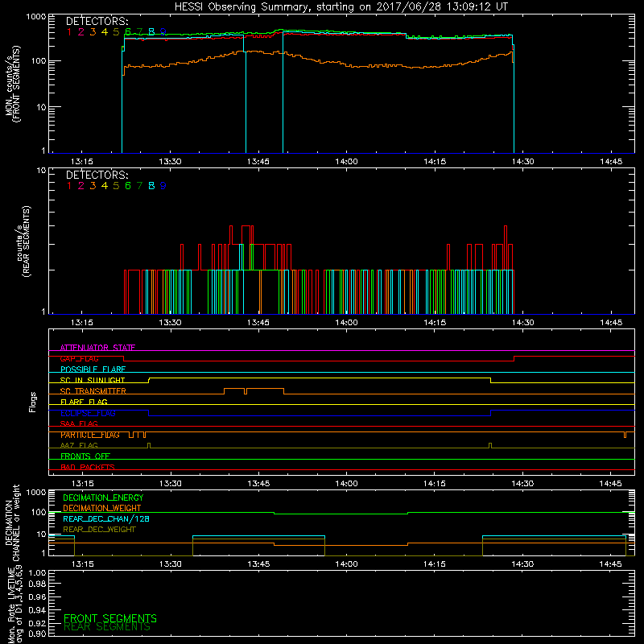Click the SC_TRANSMITTER flag label
This screenshot has height=644, width=644.
93,391
